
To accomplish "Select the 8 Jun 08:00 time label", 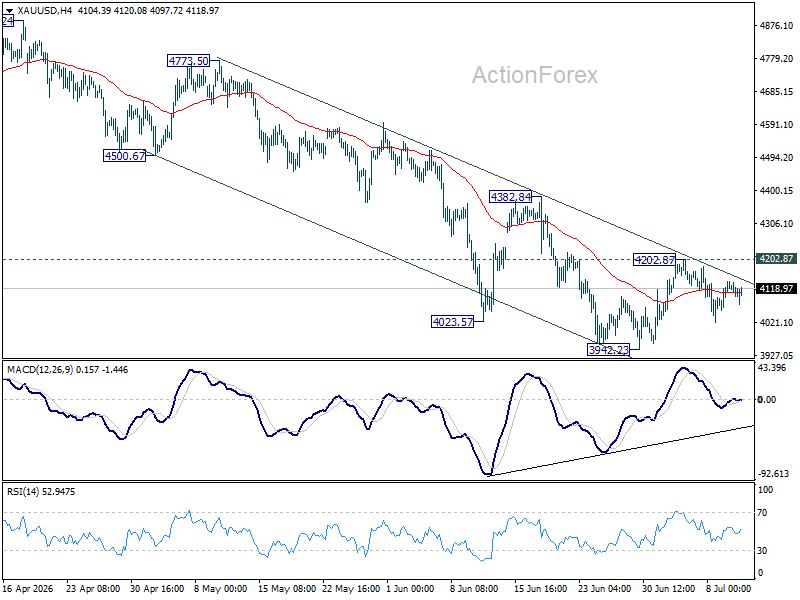I will click(x=474, y=589).
